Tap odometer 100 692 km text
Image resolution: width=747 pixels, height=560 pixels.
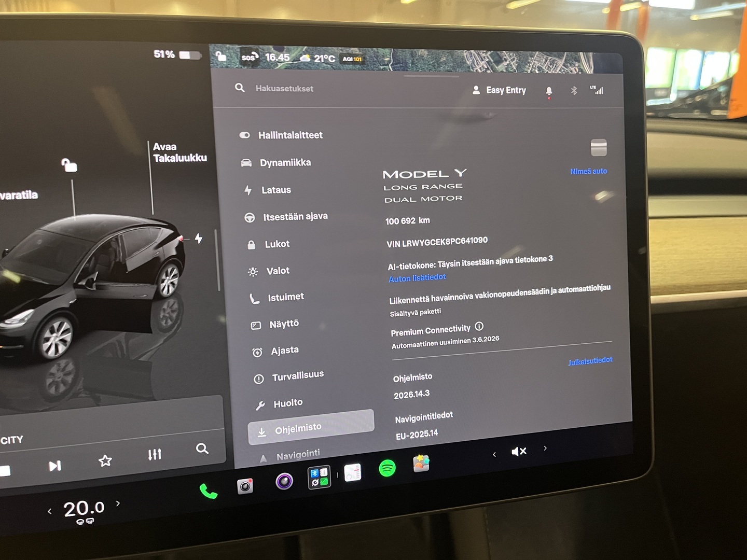[x=407, y=221]
